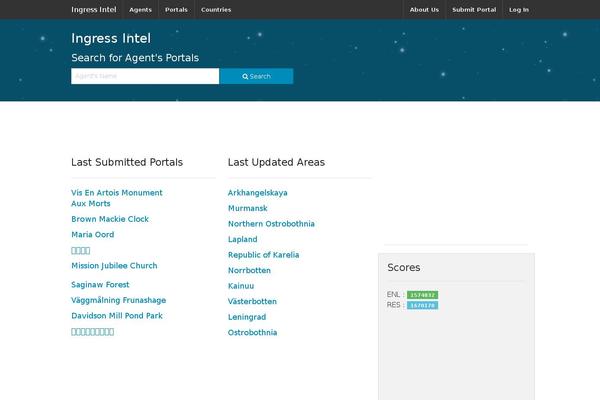Click the blue RES score badge

click(x=422, y=305)
